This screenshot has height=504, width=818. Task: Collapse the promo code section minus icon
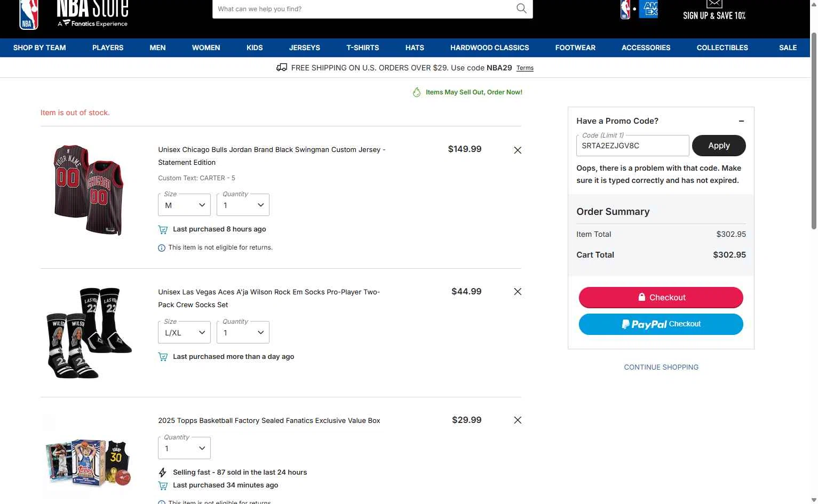741,121
